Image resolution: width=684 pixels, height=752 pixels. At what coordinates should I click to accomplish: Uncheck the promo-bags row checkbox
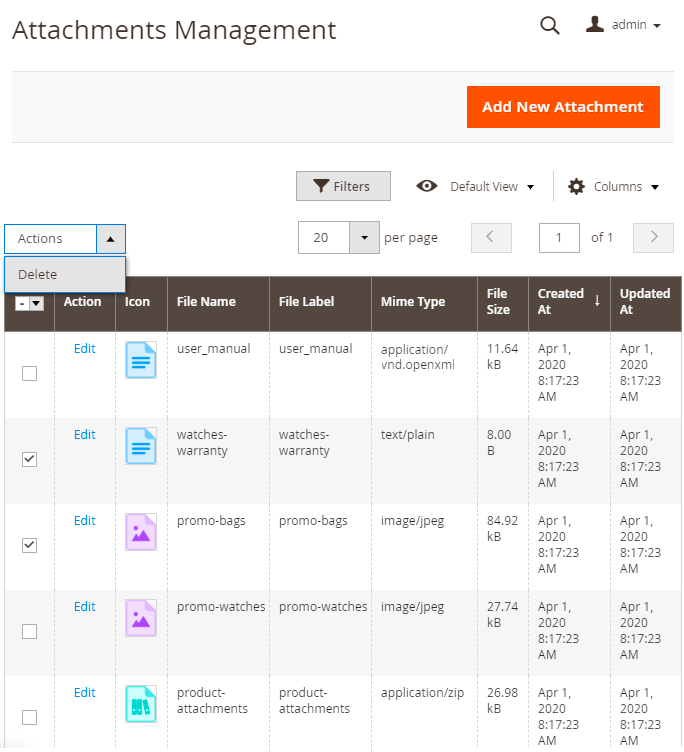30,545
